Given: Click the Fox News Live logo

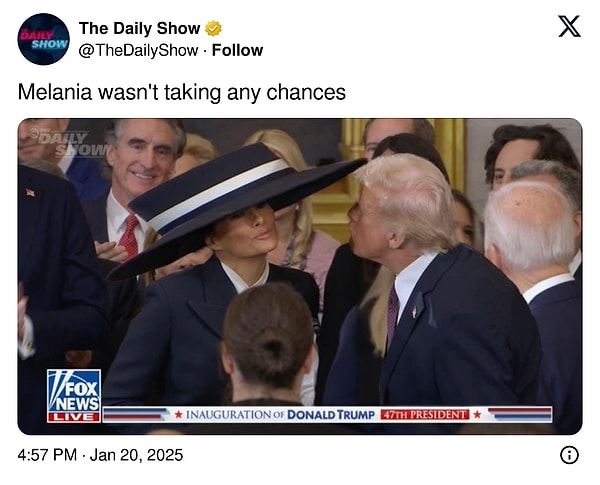Looking at the screenshot, I should 74,396.
